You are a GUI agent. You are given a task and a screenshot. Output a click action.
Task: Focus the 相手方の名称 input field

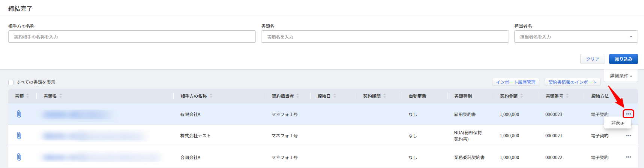click(132, 37)
